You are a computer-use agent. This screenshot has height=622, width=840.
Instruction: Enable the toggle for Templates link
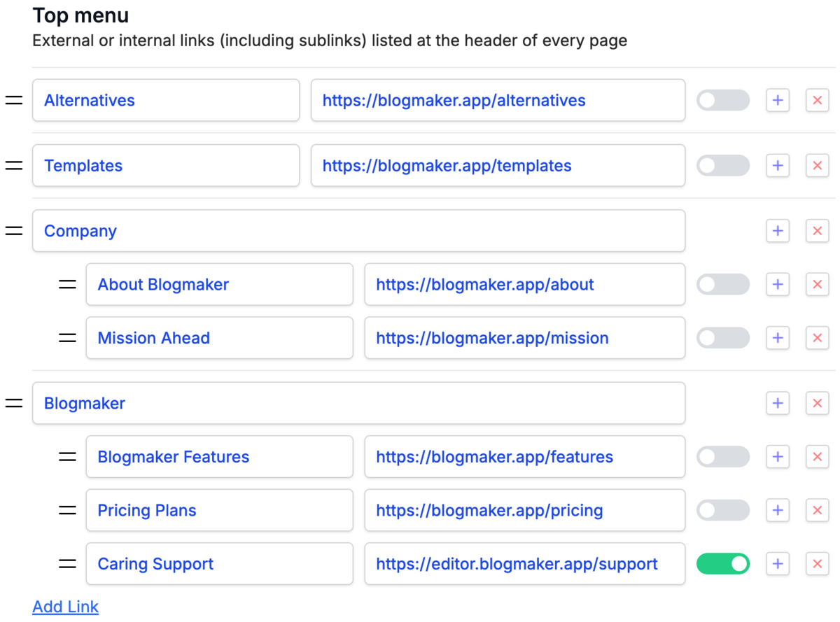(x=722, y=166)
